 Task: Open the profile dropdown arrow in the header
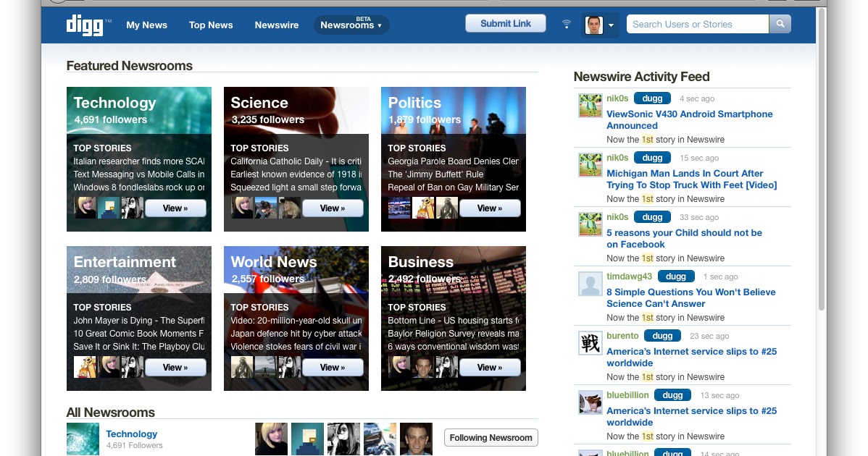point(611,25)
